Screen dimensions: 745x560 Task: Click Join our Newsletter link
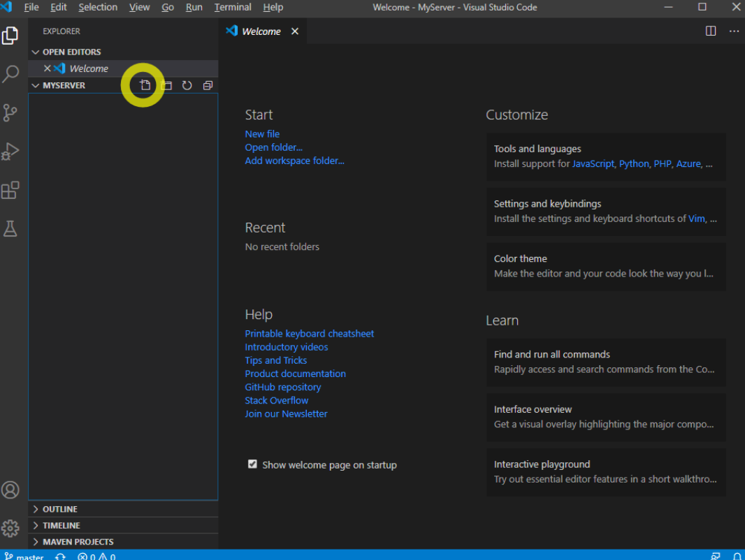tap(286, 413)
